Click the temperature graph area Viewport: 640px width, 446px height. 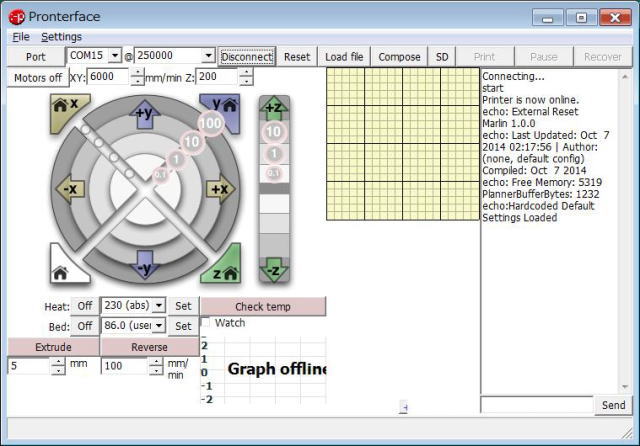pyautogui.click(x=264, y=370)
